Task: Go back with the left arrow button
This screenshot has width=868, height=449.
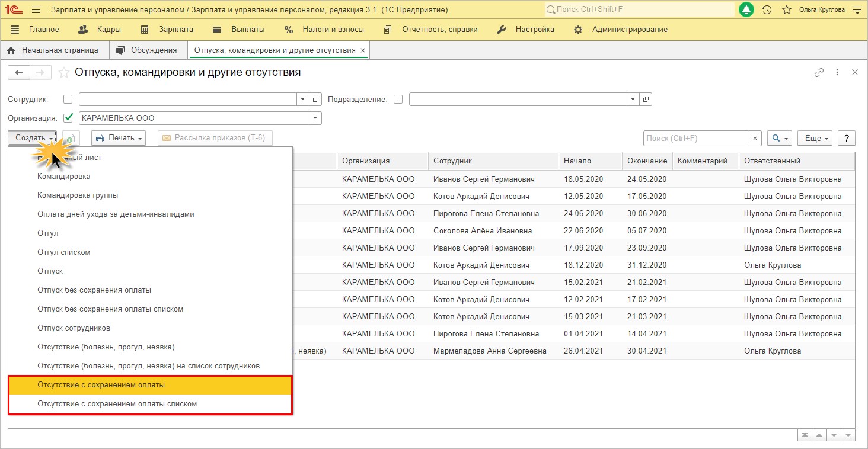Action: (19, 72)
